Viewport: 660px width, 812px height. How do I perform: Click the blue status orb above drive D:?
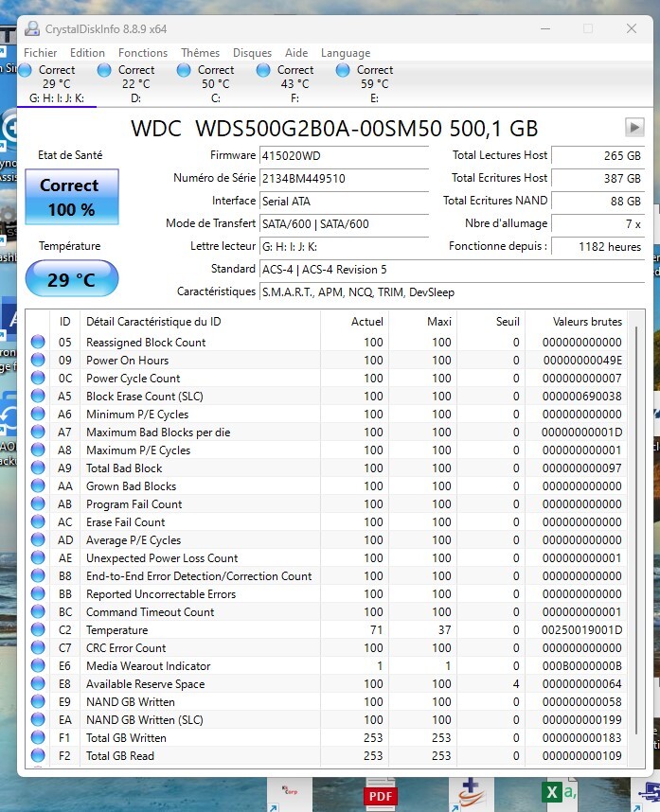click(104, 70)
